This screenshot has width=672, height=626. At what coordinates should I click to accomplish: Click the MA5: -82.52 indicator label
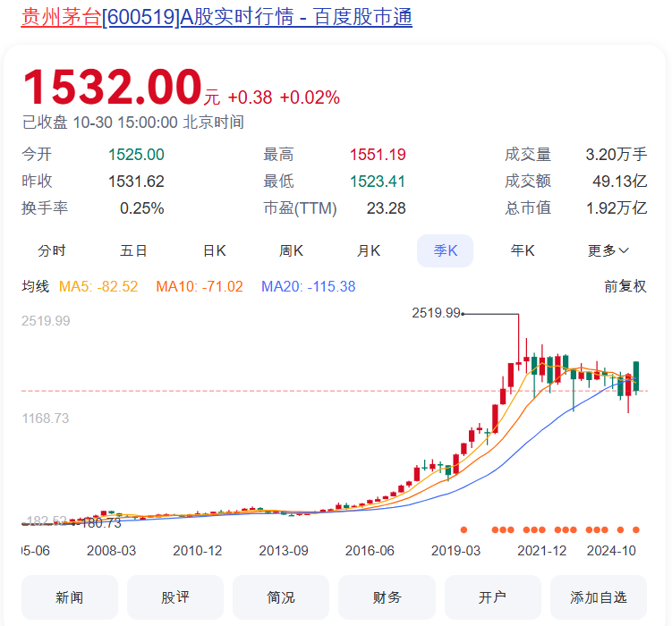click(98, 286)
